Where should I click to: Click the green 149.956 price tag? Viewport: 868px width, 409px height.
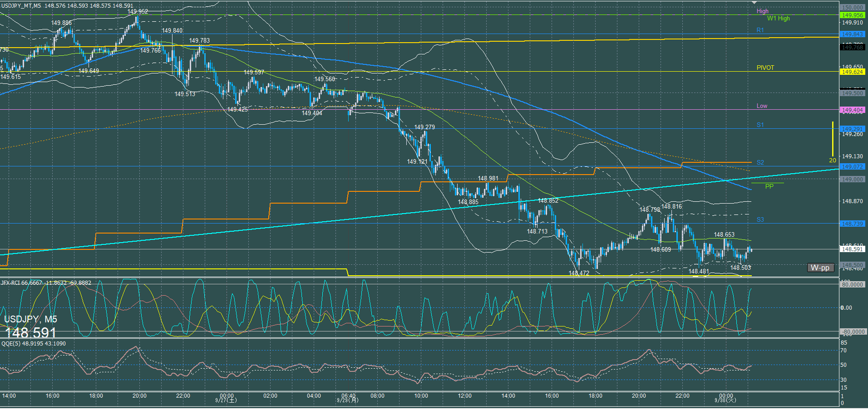[852, 15]
